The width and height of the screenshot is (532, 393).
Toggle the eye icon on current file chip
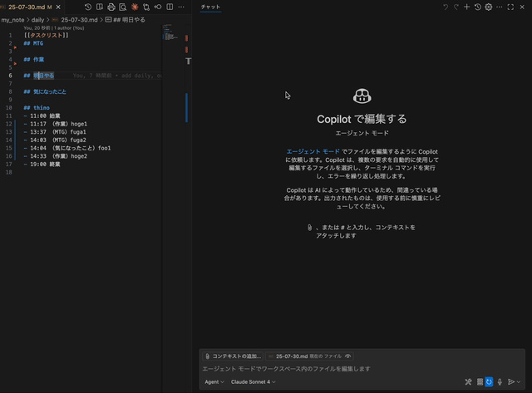pos(347,356)
